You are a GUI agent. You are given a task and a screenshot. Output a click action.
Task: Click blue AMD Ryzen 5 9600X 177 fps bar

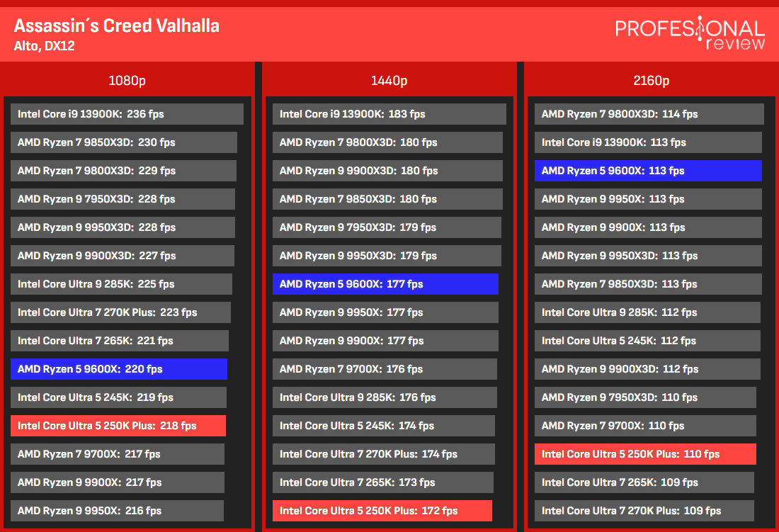(385, 283)
